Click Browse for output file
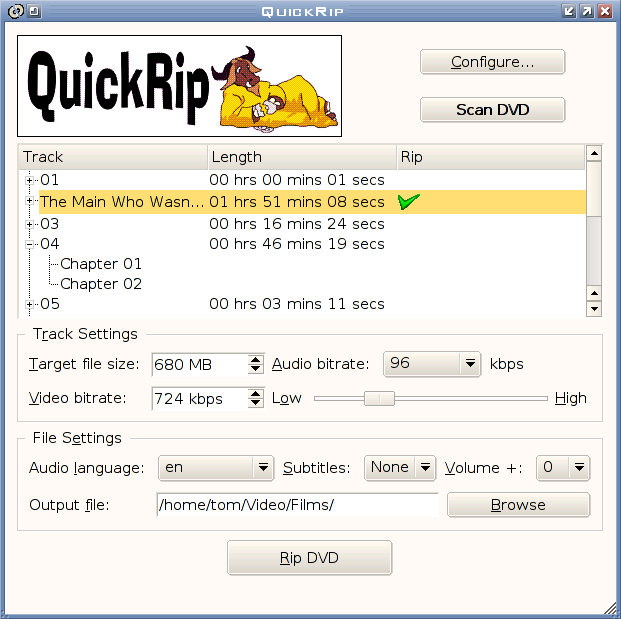 (x=518, y=505)
